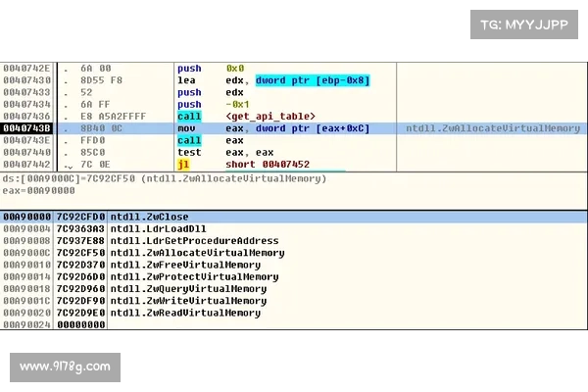Select dump row ntdll.ZwQueryVirtualMemory
The width and height of the screenshot is (588, 392).
(x=294, y=289)
